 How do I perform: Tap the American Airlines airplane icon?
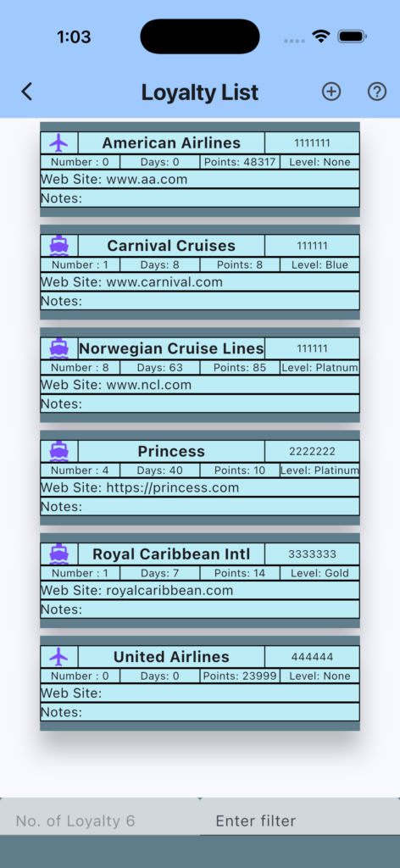58,142
